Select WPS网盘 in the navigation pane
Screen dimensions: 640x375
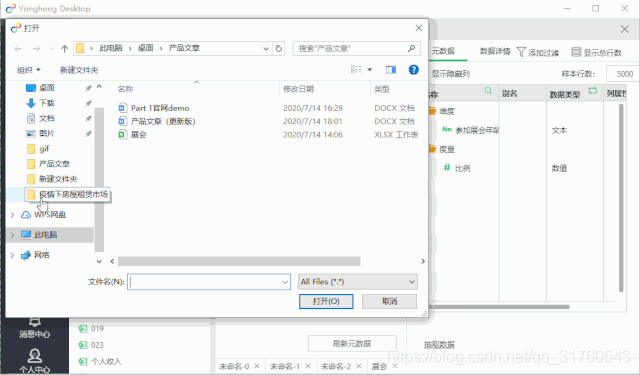(x=50, y=215)
